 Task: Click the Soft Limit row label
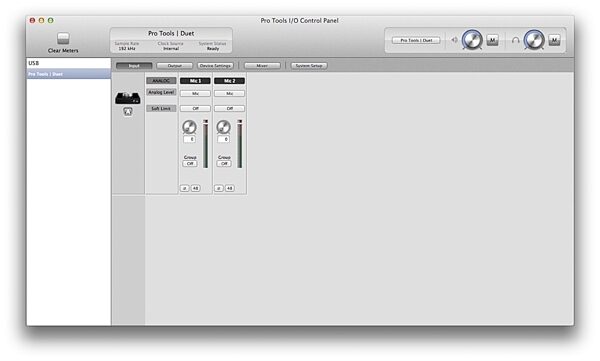coord(161,109)
